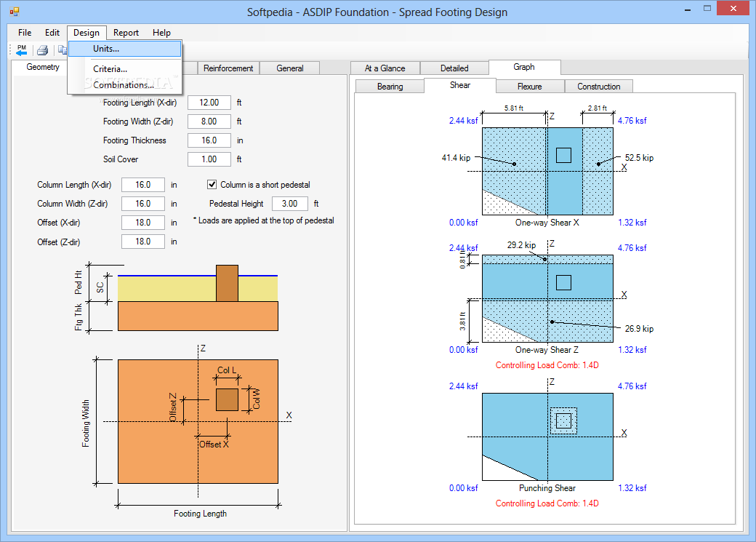Click the Offset (Z-dir) input field

click(x=142, y=242)
